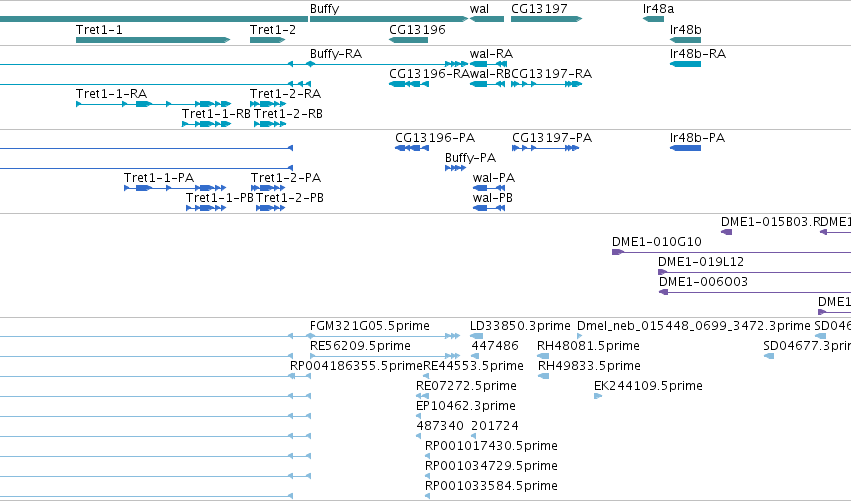Viewport: 851px width, 501px height.
Task: Select the CG13196-PA protein feature
Action: (x=412, y=148)
